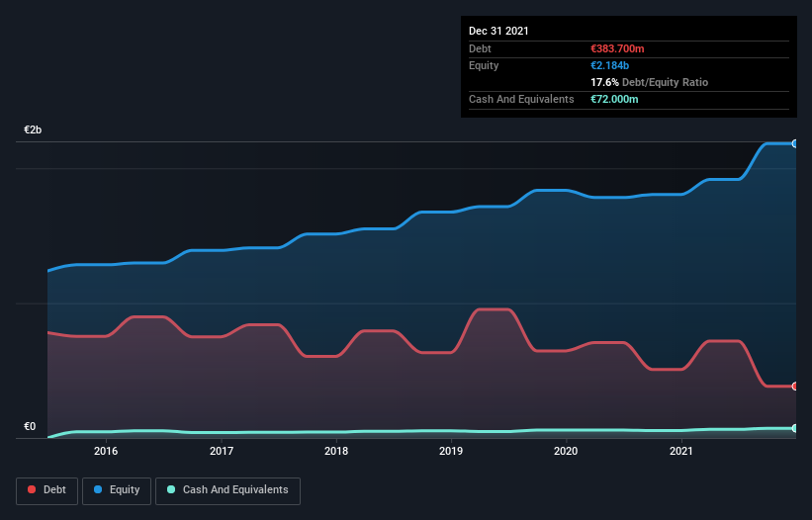
Task: Click the €0 y-axis label
Action: pos(30,426)
